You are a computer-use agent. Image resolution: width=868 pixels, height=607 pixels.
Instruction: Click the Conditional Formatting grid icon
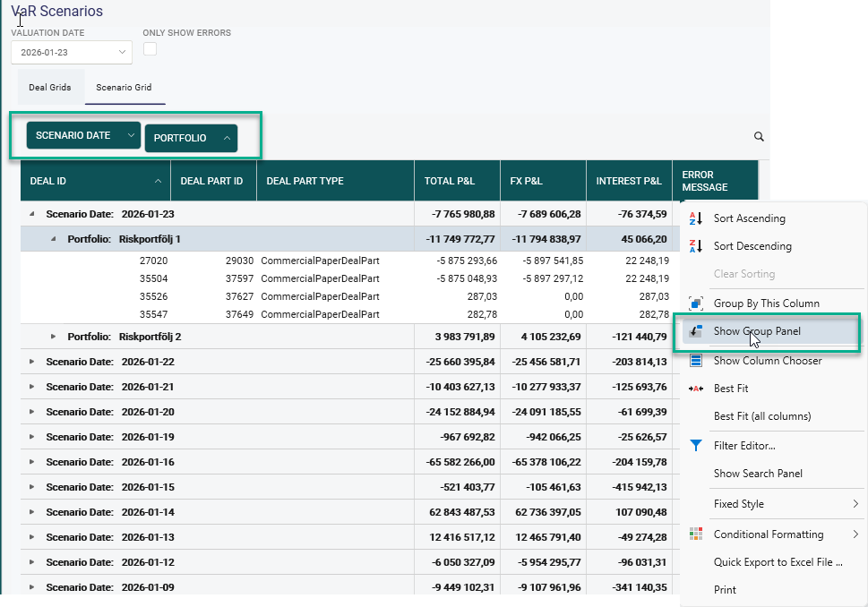(696, 534)
